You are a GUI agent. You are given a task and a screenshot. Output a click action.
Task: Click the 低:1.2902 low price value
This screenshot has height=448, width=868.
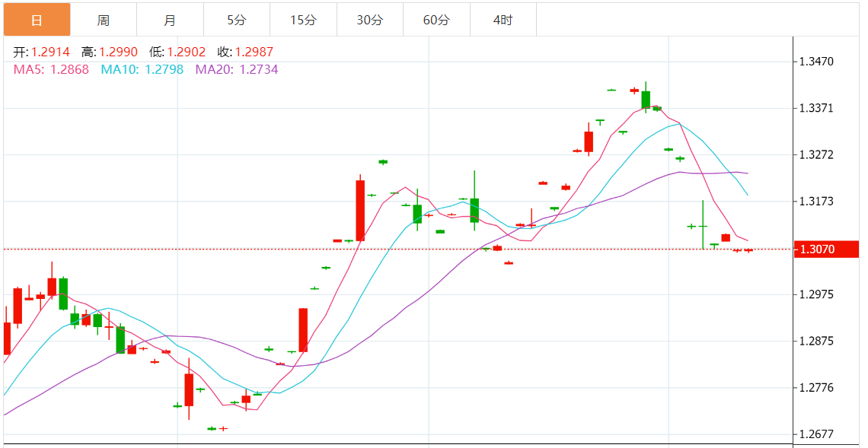(x=177, y=52)
